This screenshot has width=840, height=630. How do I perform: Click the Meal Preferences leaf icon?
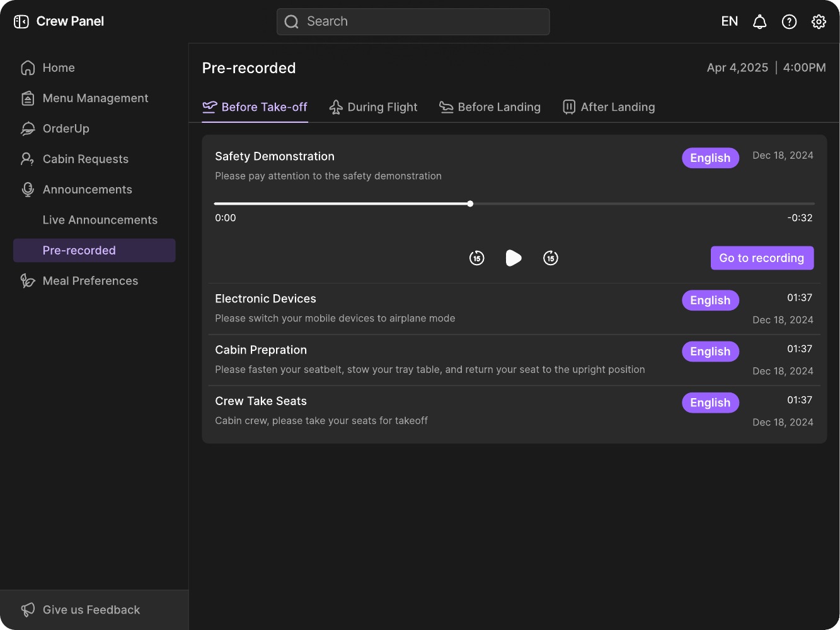pos(28,281)
